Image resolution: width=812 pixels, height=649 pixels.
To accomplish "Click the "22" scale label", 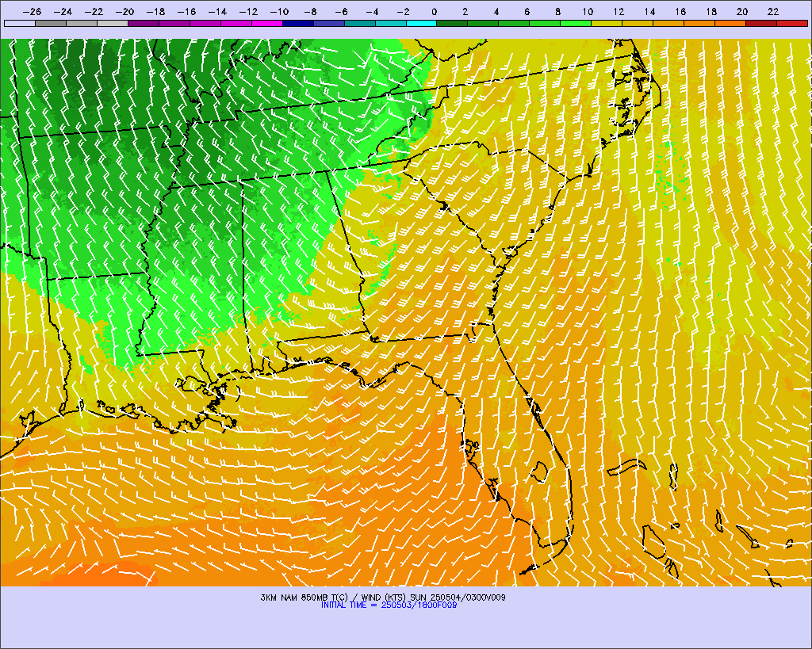I will (x=773, y=11).
